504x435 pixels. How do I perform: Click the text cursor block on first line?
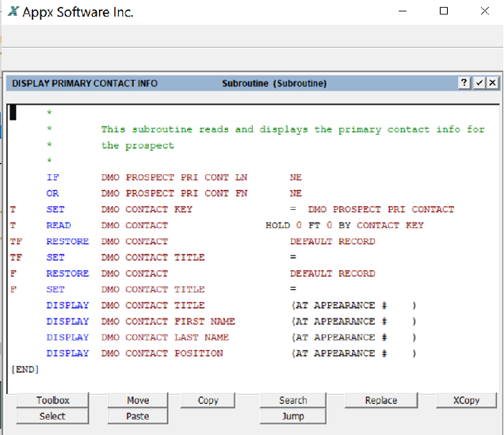[x=13, y=113]
